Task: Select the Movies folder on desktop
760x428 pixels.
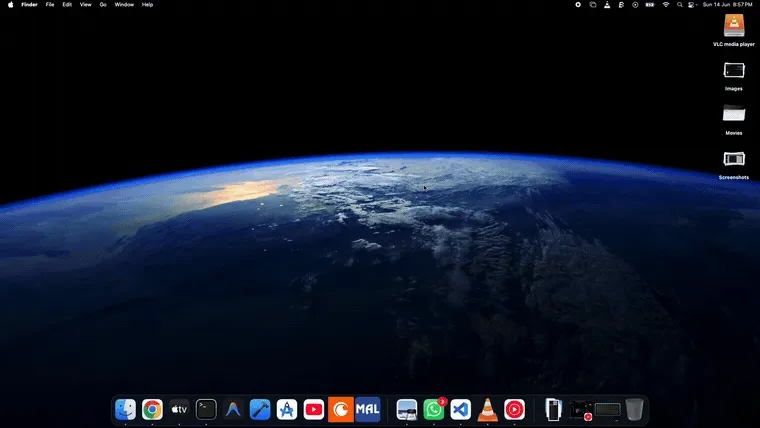Action: tap(734, 114)
